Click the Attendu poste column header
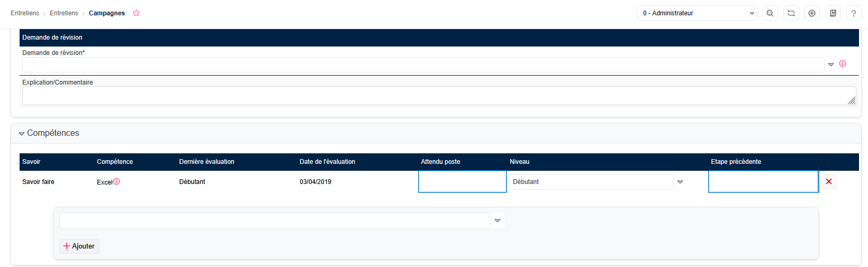Viewport: 868px width, 267px height. coord(440,162)
